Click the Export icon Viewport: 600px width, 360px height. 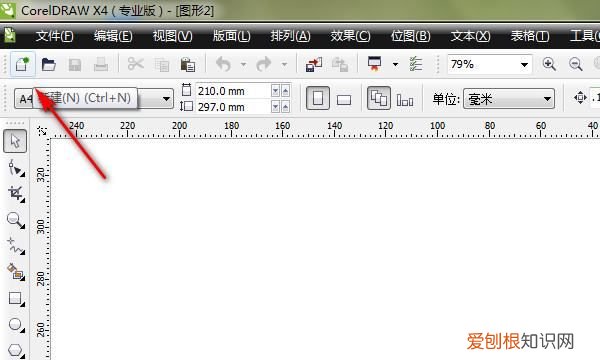340,65
